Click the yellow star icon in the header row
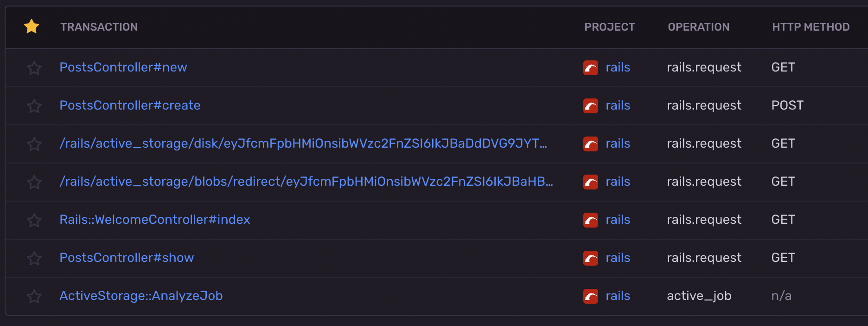Image resolution: width=868 pixels, height=326 pixels. coord(31,27)
